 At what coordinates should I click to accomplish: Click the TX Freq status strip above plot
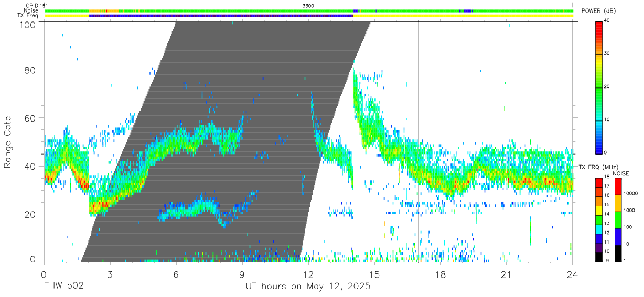[x=308, y=16]
